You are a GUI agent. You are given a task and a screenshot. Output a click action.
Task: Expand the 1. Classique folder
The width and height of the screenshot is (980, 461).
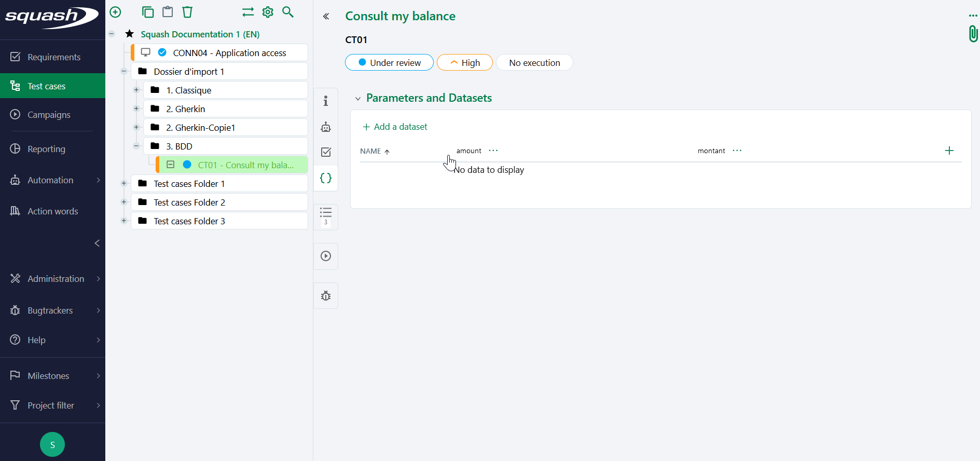pos(136,90)
